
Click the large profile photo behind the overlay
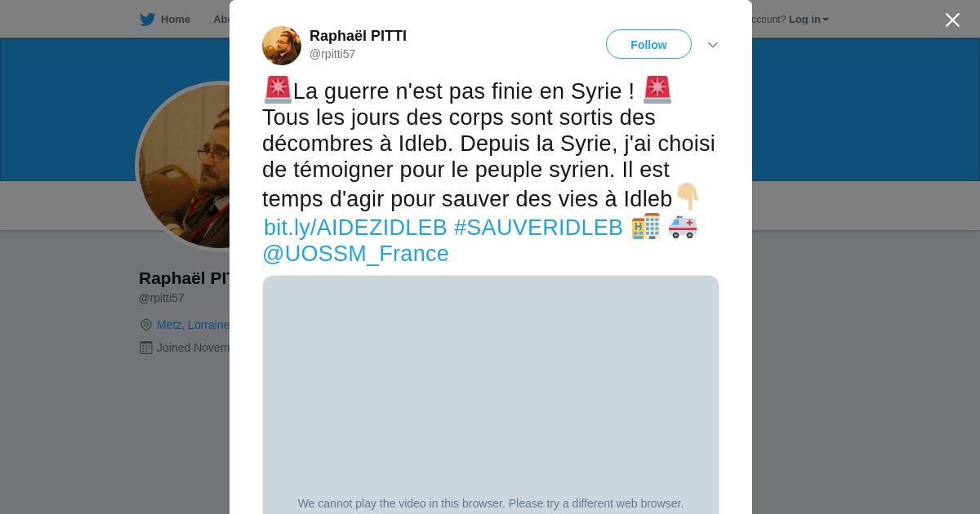tap(184, 166)
